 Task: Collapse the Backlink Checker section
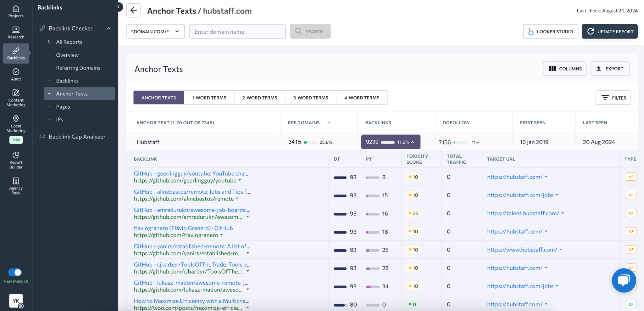(x=108, y=28)
